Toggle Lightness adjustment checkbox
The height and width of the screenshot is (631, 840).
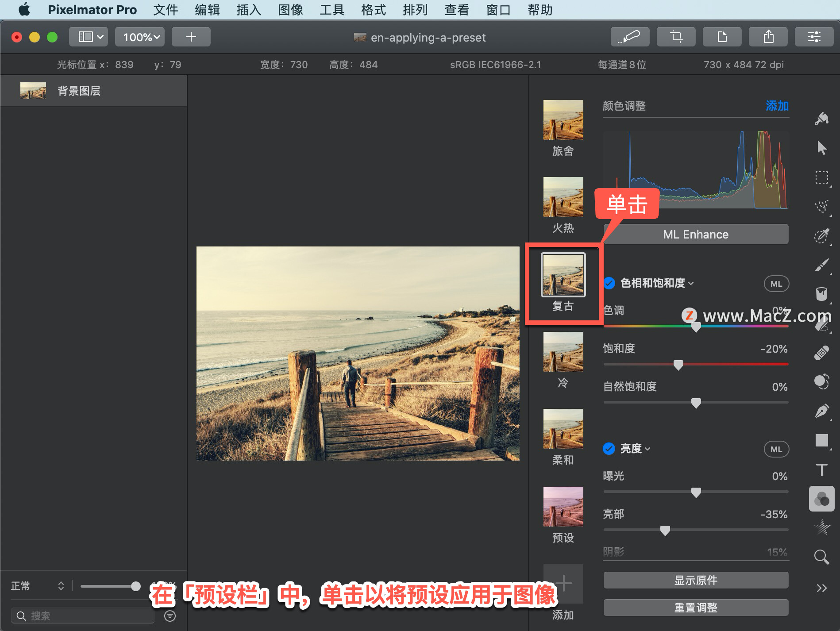pos(609,449)
